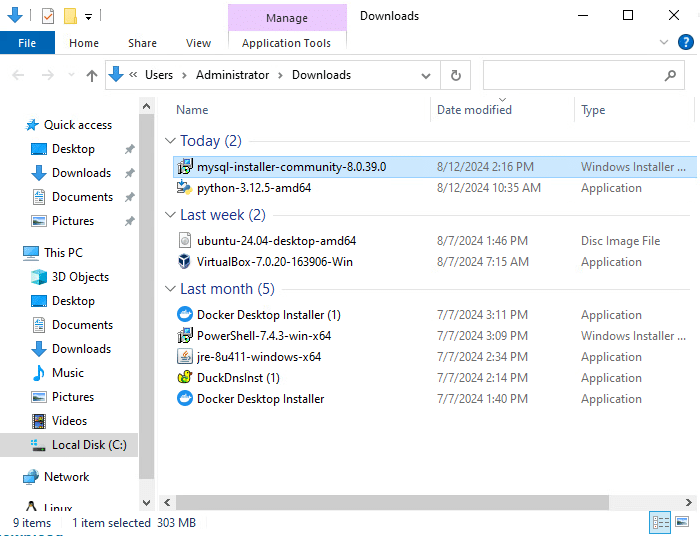
Task: Sort by the Type column header
Action: 593,110
